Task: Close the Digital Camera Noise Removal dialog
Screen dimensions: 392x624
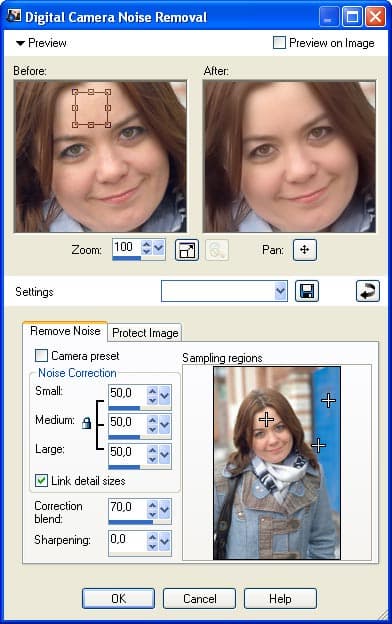Action: tap(375, 17)
